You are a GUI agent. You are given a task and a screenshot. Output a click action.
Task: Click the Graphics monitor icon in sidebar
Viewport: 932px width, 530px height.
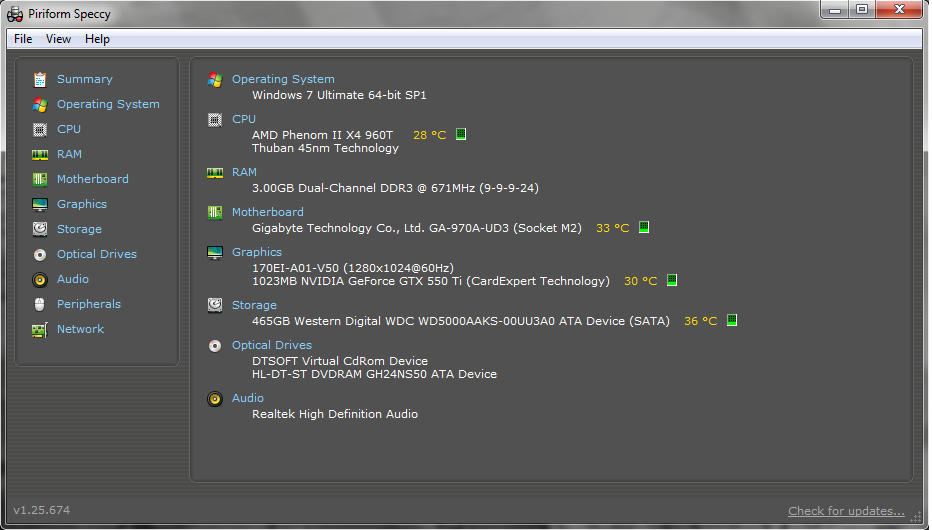tap(40, 204)
